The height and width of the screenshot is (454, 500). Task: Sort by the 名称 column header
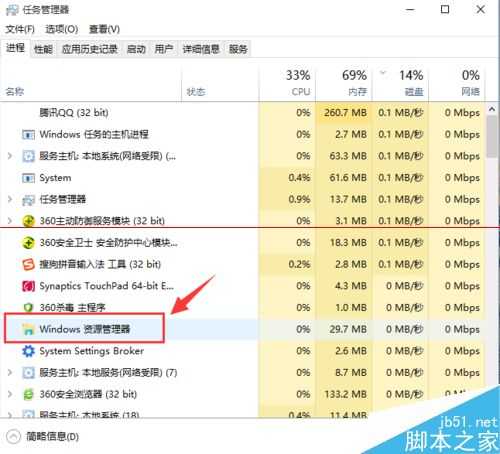point(91,83)
